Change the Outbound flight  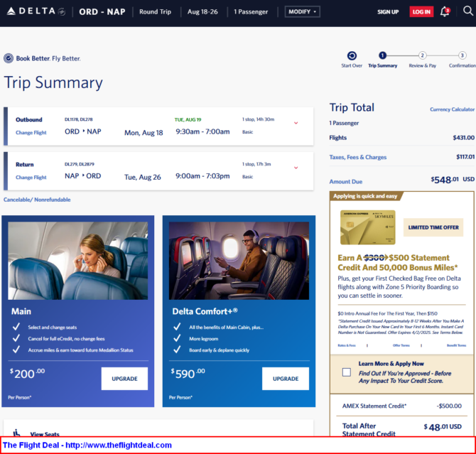[31, 133]
